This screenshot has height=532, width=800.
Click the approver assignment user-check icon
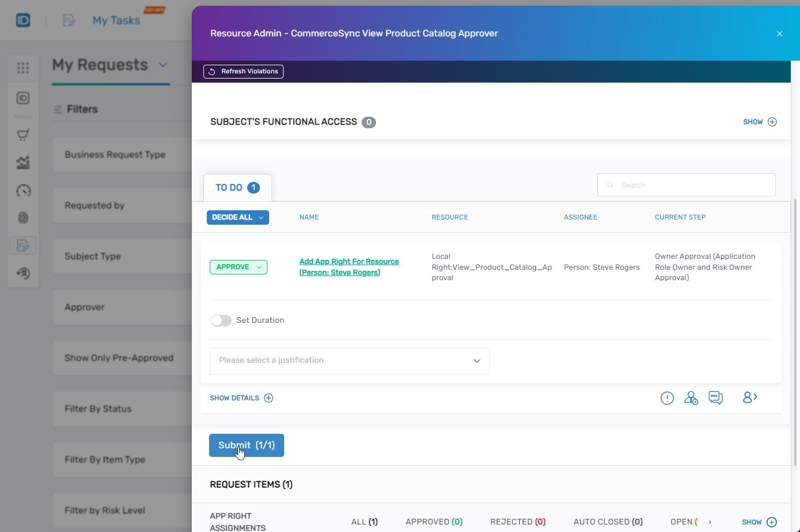tap(691, 397)
